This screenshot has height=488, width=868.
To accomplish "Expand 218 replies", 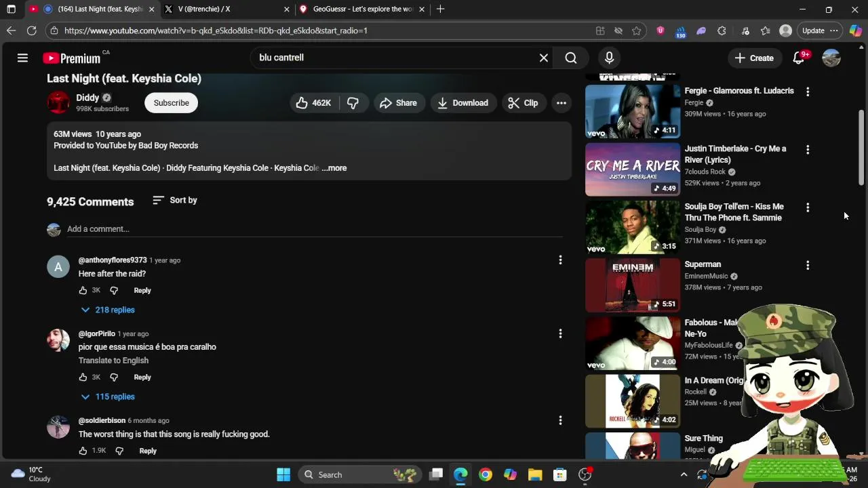I will pyautogui.click(x=107, y=310).
